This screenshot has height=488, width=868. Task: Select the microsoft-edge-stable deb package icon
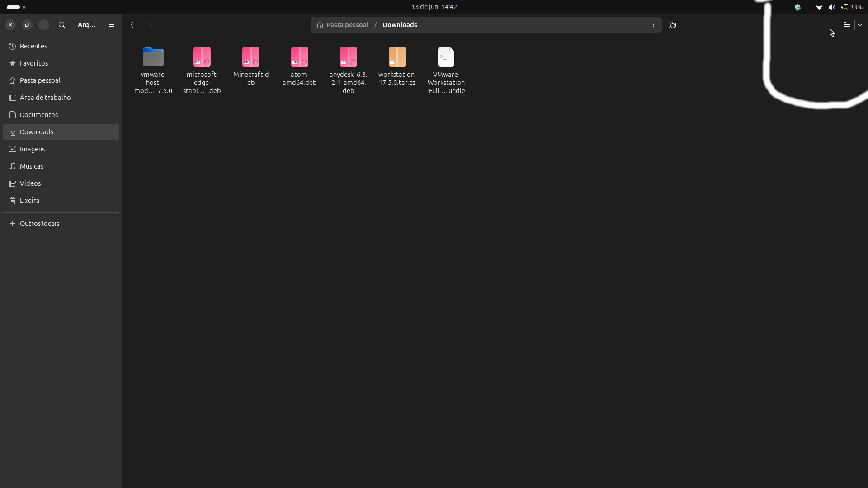point(202,57)
